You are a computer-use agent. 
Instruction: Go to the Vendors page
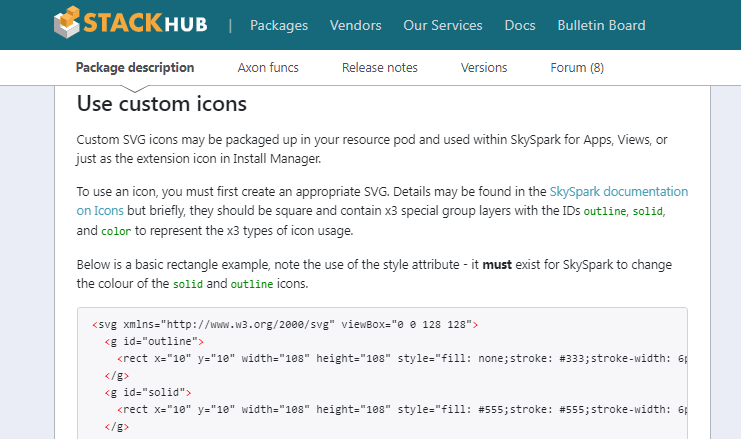[355, 25]
